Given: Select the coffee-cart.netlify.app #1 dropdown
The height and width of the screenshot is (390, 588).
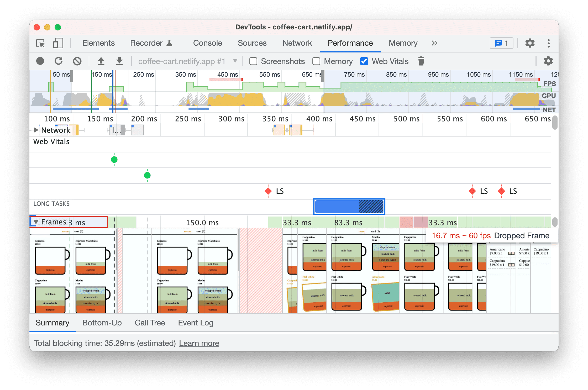Looking at the screenshot, I should click(x=187, y=61).
